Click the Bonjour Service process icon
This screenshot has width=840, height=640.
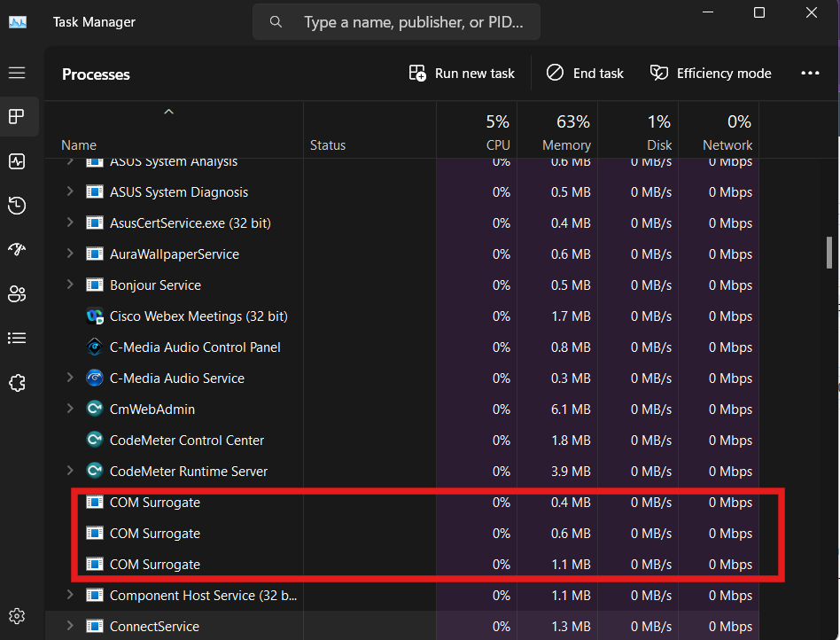tap(95, 285)
